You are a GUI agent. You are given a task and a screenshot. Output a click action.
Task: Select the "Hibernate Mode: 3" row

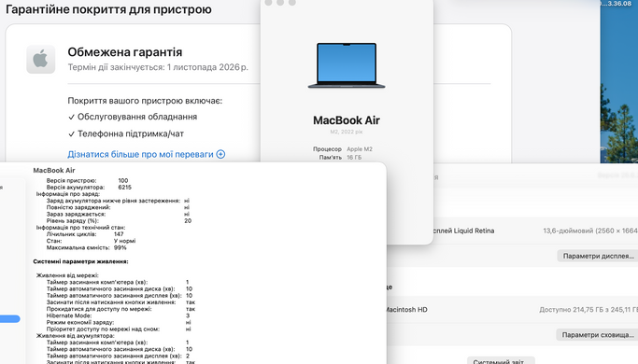pos(118,315)
